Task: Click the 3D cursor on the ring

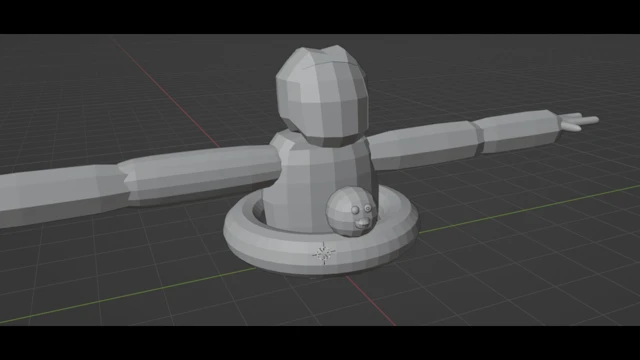Action: tap(324, 253)
